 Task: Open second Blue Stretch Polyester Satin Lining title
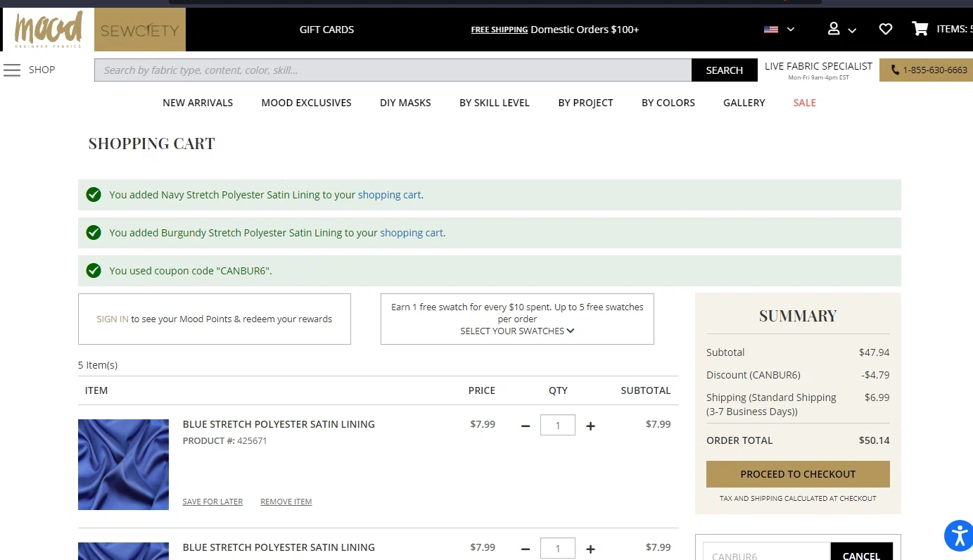(279, 547)
